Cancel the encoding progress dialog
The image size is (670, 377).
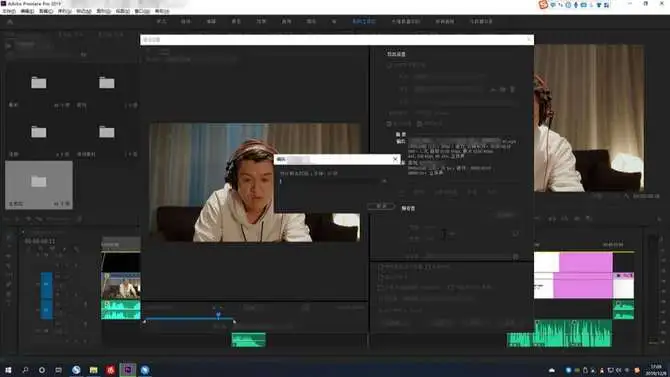(x=380, y=206)
